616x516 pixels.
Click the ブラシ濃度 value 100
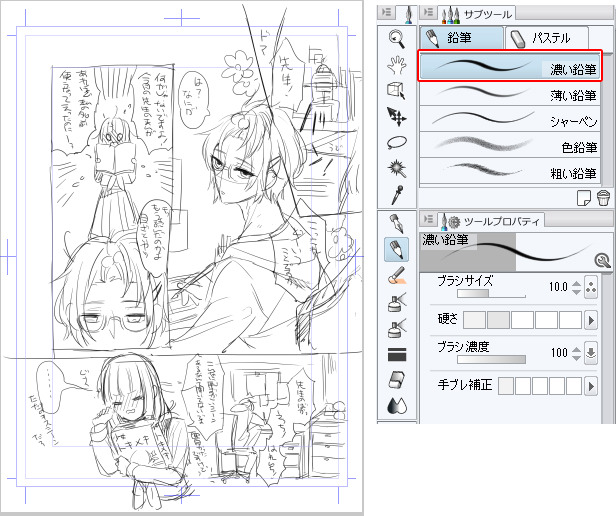coord(559,353)
